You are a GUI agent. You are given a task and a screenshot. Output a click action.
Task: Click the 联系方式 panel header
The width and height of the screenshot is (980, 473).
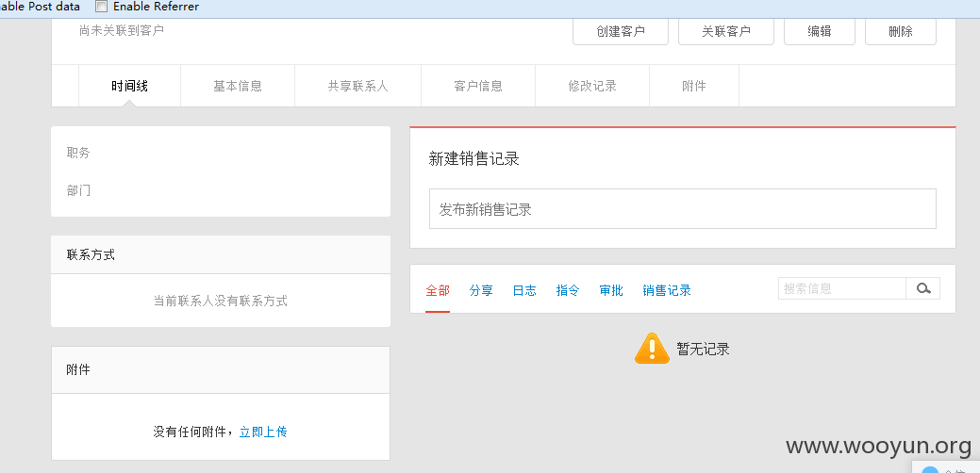tap(221, 254)
